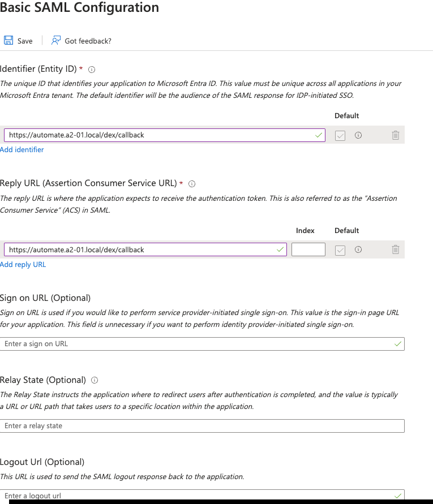This screenshot has width=433, height=504.
Task: Show info tooltip for Reply URL heading
Action: 192,184
